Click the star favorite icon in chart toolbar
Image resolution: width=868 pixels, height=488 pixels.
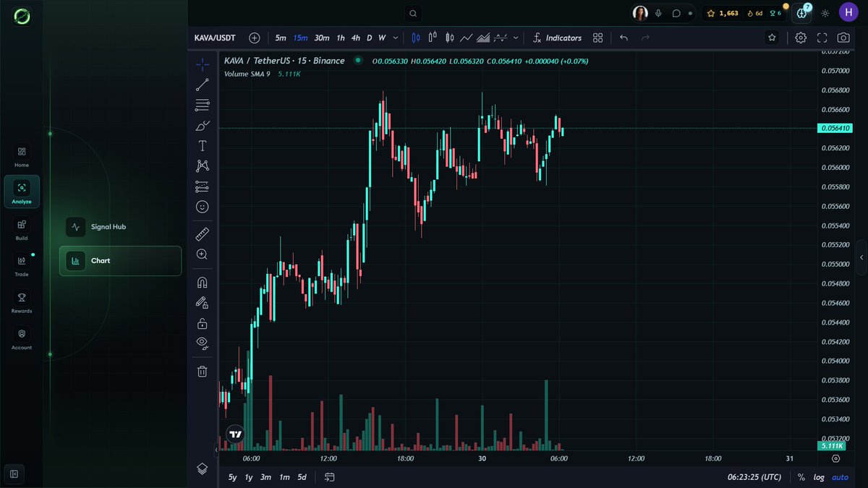[x=773, y=38]
